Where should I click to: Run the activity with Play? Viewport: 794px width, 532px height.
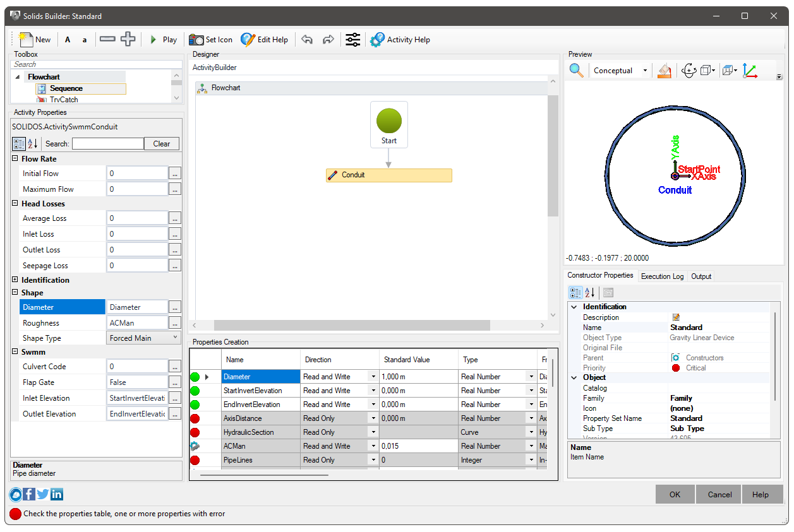[x=164, y=40]
